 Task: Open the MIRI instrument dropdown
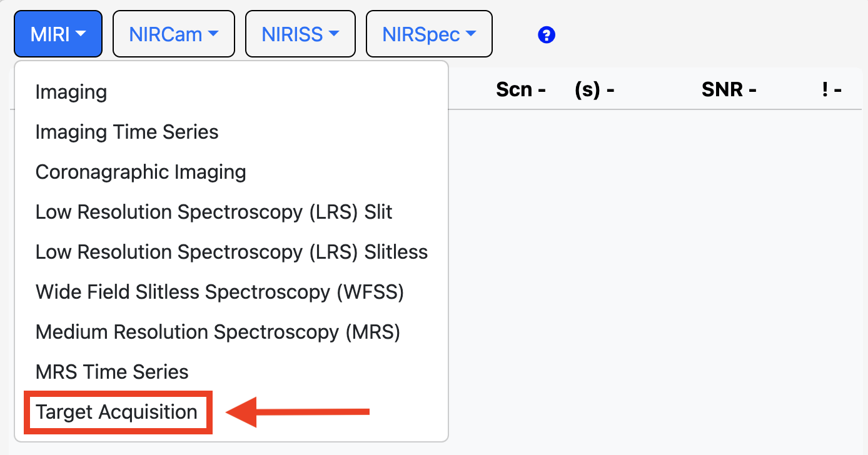[x=58, y=34]
